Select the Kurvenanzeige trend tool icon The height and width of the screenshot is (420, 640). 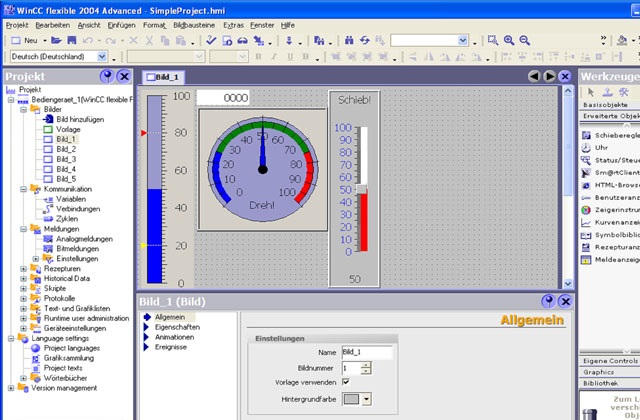pyautogui.click(x=586, y=223)
